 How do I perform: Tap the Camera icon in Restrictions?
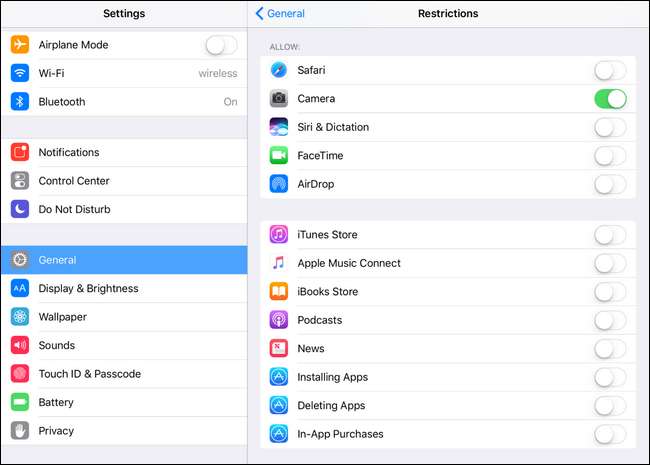[279, 99]
